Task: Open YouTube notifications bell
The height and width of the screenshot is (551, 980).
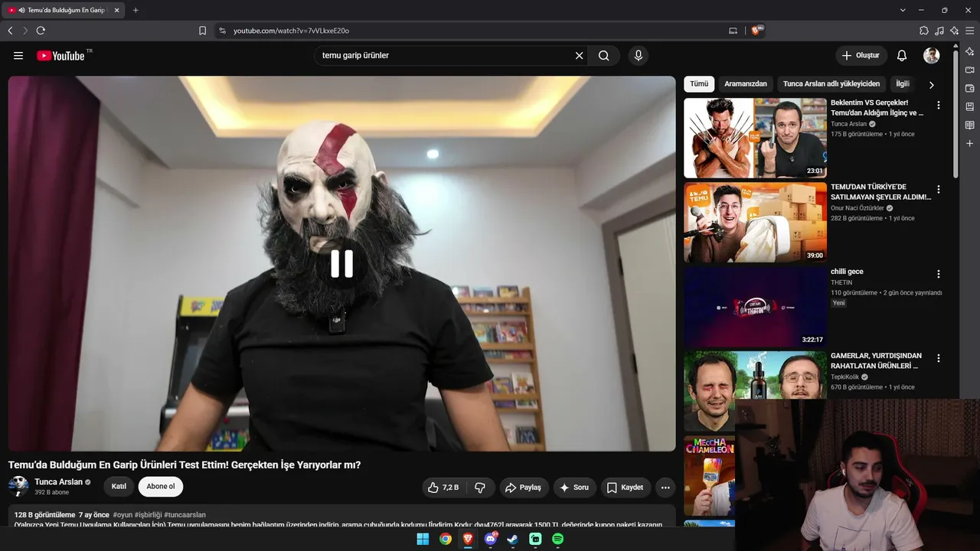Action: click(902, 56)
